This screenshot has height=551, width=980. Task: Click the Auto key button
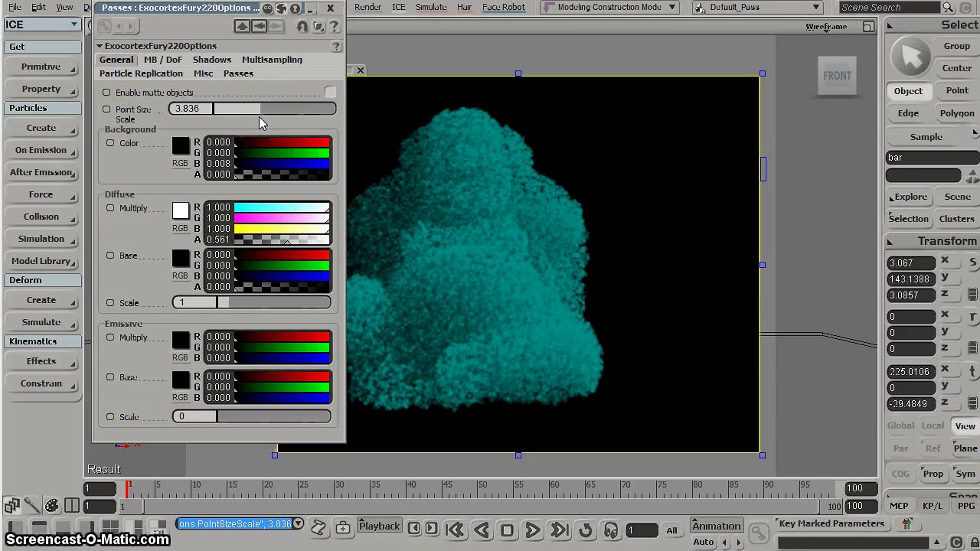pyautogui.click(x=703, y=542)
